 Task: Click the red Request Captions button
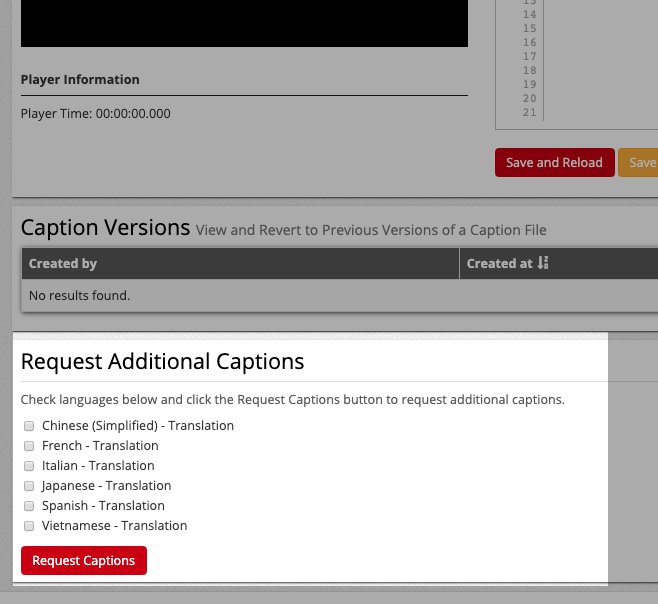click(84, 561)
